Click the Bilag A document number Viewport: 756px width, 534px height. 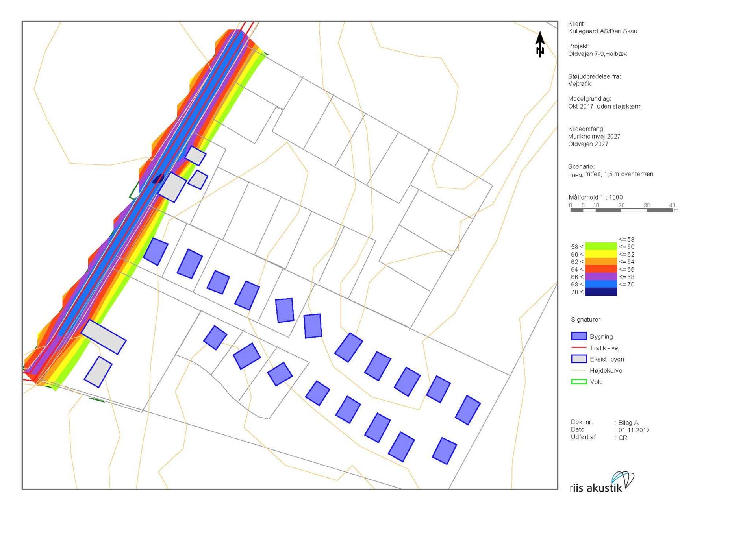tap(628, 423)
